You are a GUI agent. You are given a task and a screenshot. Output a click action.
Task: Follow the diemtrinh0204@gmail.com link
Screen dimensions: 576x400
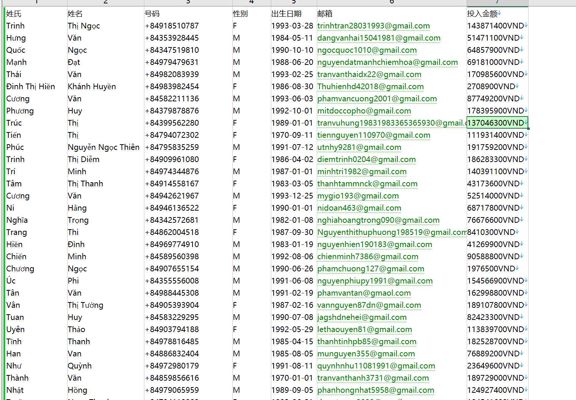point(367,159)
